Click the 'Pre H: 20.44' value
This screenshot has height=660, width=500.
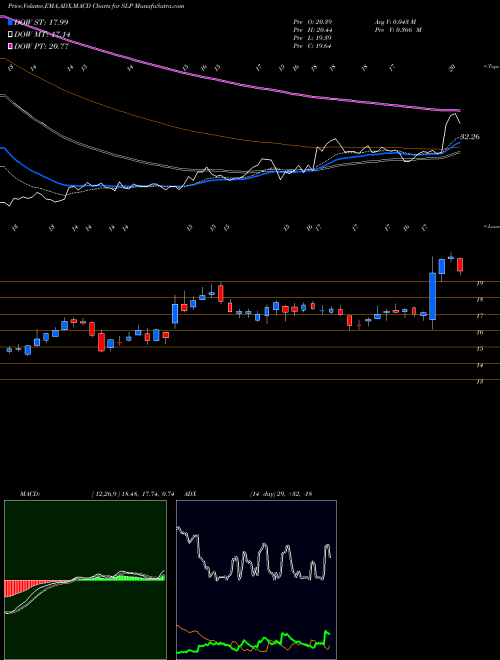pyautogui.click(x=313, y=30)
